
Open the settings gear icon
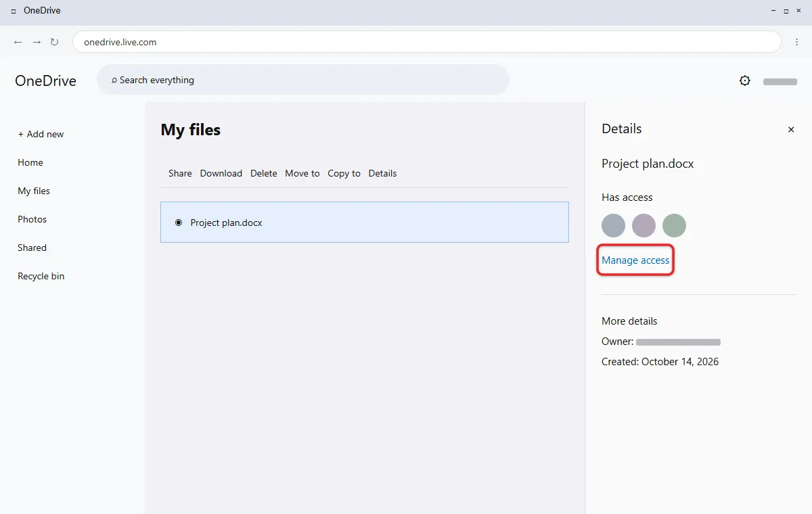(745, 80)
